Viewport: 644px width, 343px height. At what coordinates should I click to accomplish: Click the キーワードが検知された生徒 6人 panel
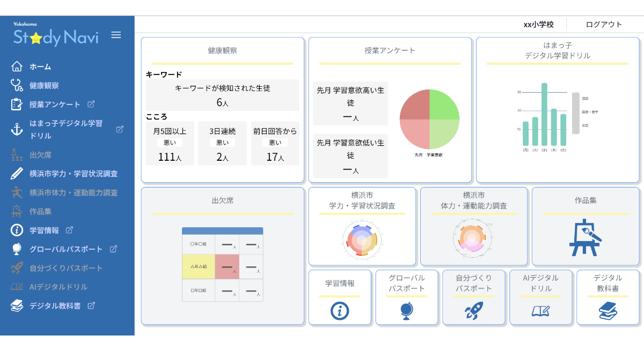point(222,95)
